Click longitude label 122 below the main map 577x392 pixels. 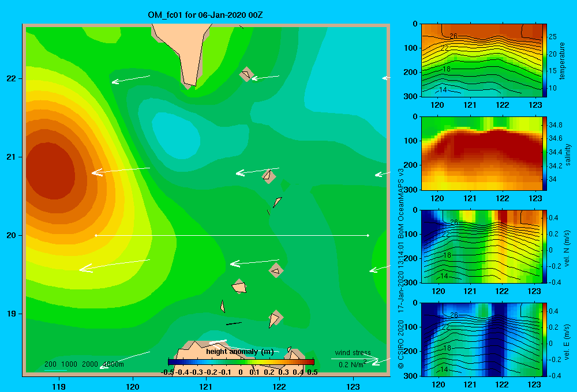[x=279, y=386]
